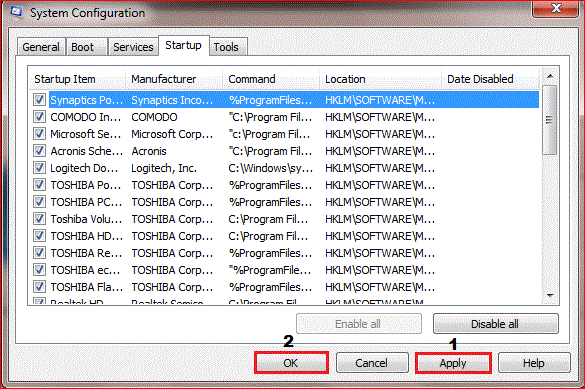Click the Disable all button
Image resolution: width=585 pixels, height=389 pixels.
pos(495,324)
